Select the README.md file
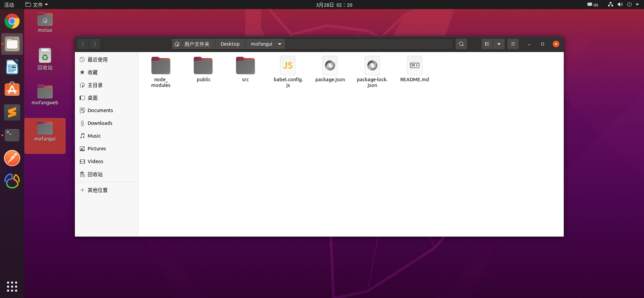Image resolution: width=644 pixels, height=298 pixels. (415, 69)
